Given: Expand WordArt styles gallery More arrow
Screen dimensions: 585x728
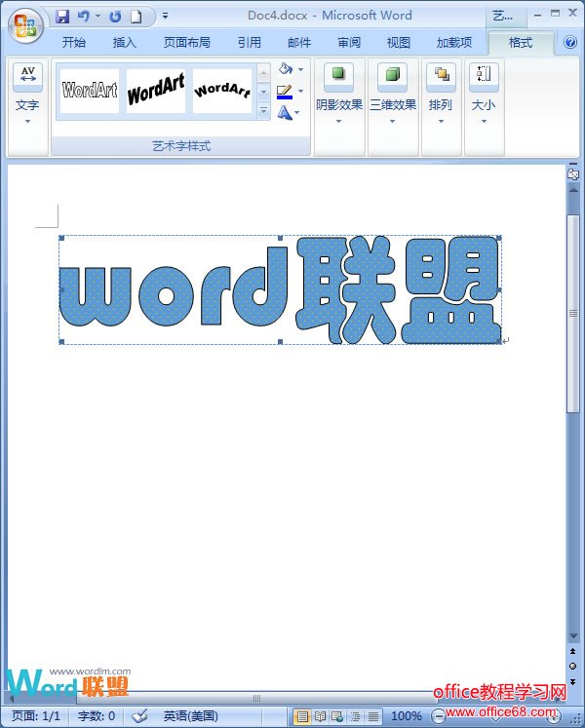Looking at the screenshot, I should click(263, 111).
